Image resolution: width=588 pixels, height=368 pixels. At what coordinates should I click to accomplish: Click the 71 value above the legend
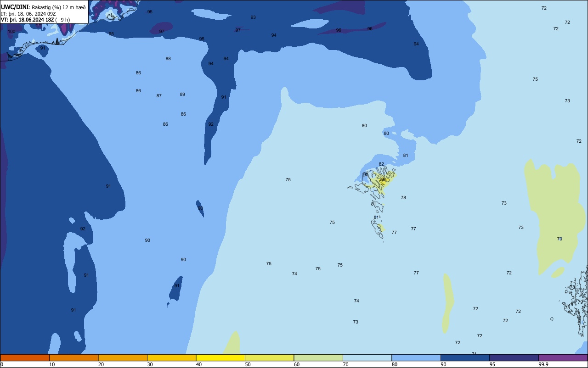click(474, 353)
